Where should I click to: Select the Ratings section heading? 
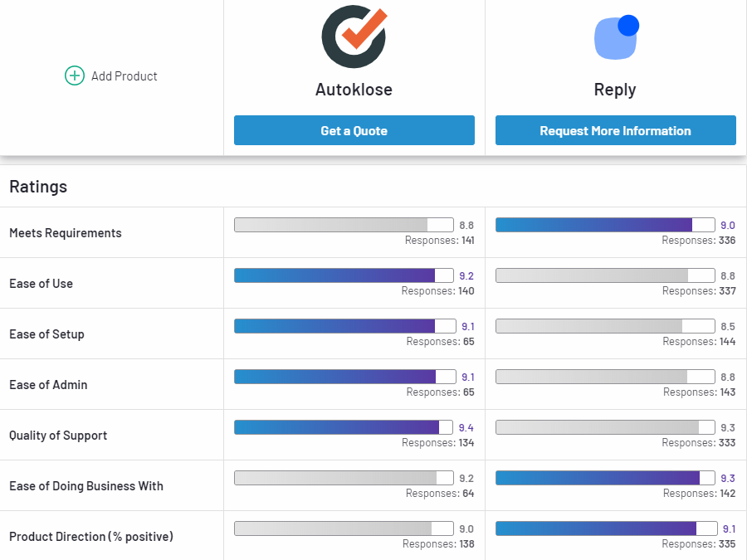tap(38, 187)
